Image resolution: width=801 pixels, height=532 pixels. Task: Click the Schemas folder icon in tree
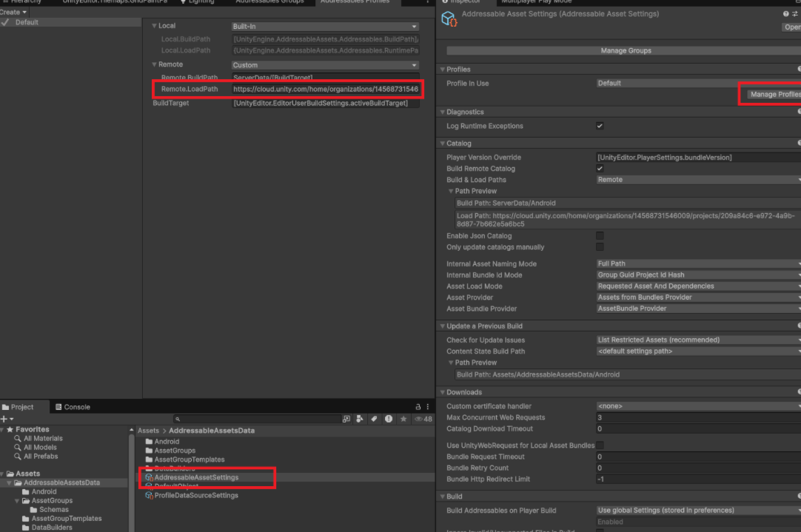(x=34, y=510)
